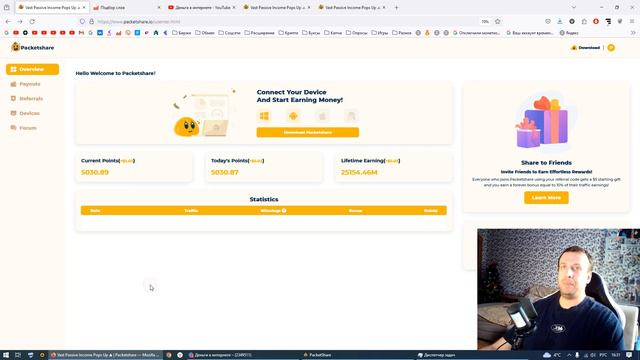Open the Firefox hamburger application menu
Screen dimensions: 640x360
tap(632, 22)
